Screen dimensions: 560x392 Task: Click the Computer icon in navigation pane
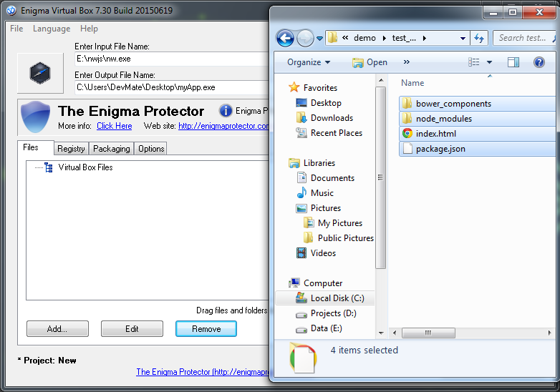coord(294,283)
